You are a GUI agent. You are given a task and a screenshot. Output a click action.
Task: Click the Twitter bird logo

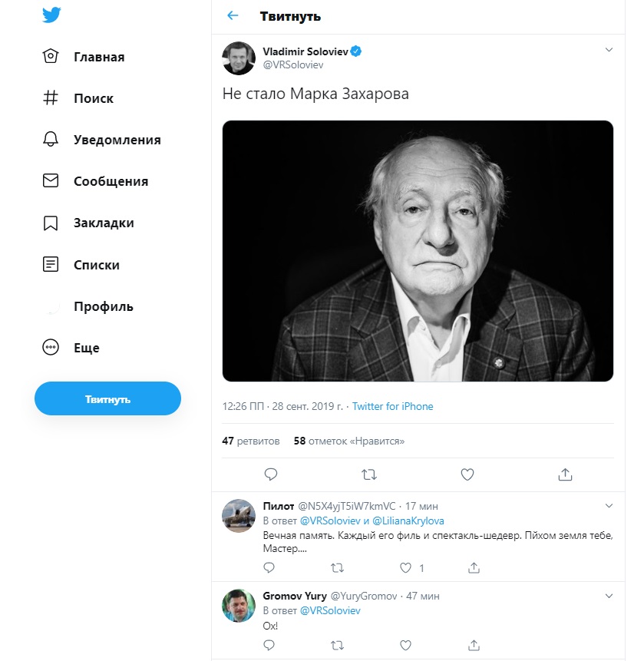(x=51, y=15)
